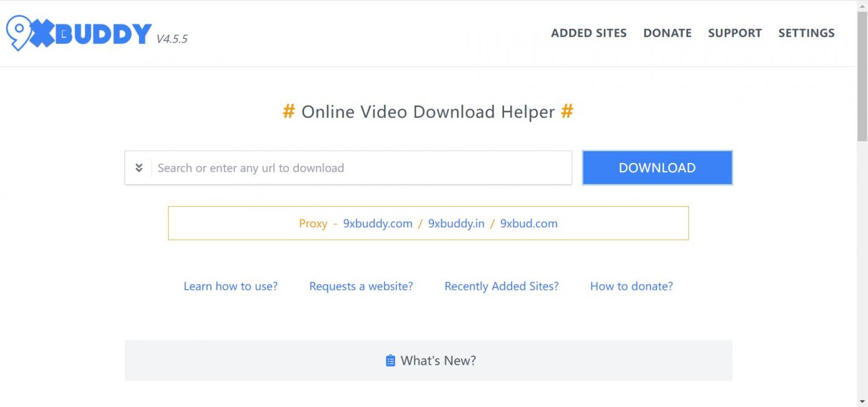Click the How to donate? link
The image size is (868, 407).
pyautogui.click(x=631, y=286)
